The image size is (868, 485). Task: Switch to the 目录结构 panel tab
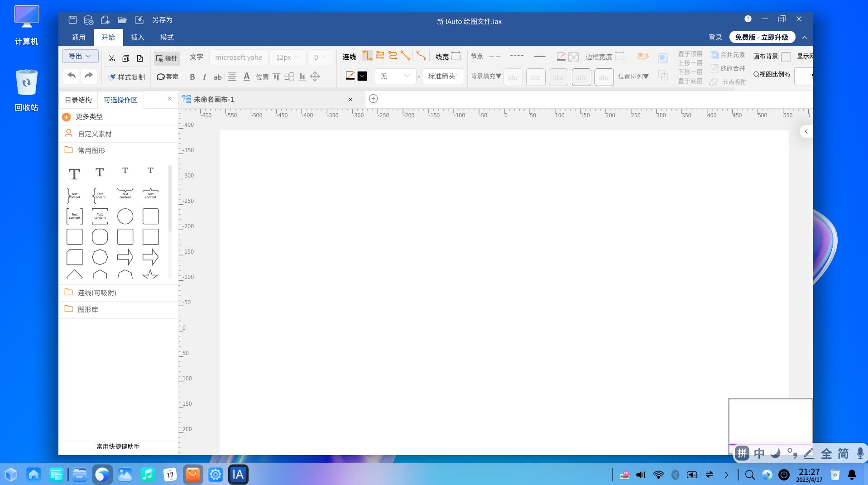tap(78, 100)
